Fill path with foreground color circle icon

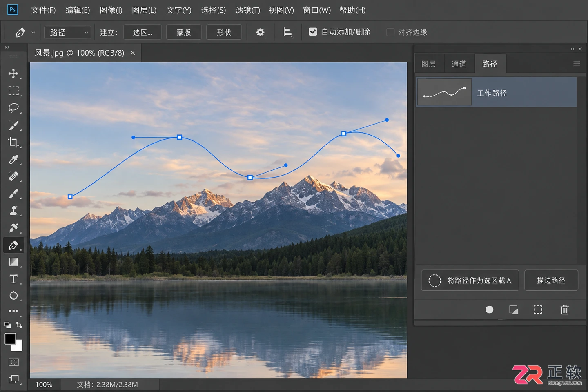489,310
